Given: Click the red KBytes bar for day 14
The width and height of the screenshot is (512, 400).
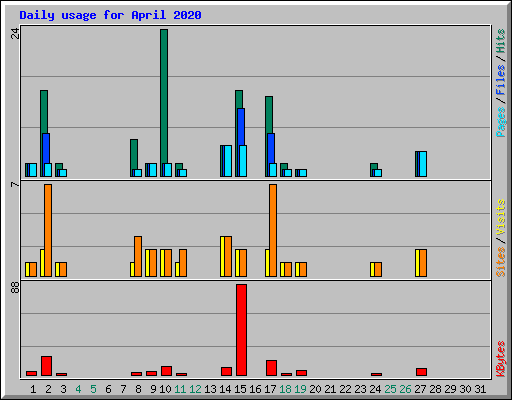Looking at the screenshot, I should [x=226, y=372].
